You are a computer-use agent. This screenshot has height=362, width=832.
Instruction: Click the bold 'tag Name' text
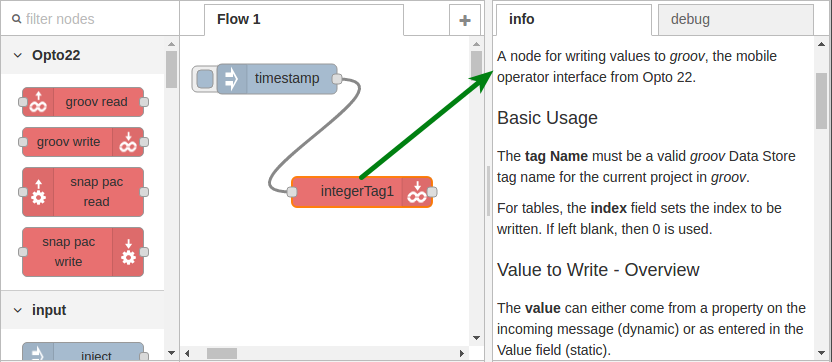click(556, 157)
